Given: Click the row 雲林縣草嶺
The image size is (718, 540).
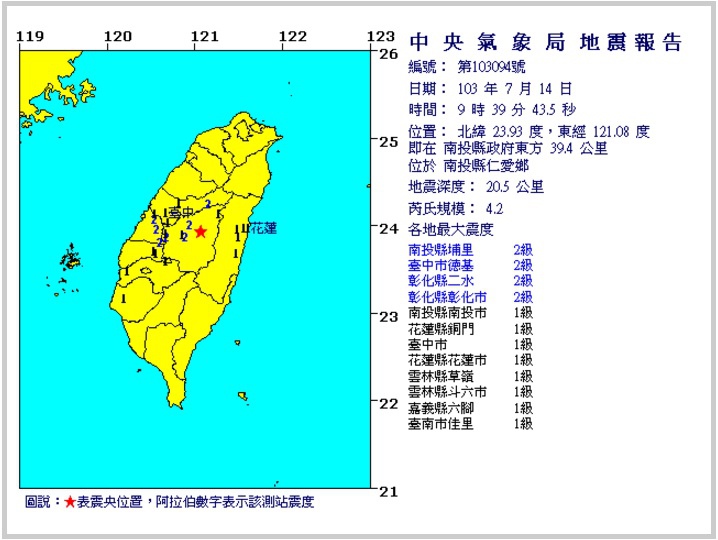Looking at the screenshot, I should click(x=470, y=376).
